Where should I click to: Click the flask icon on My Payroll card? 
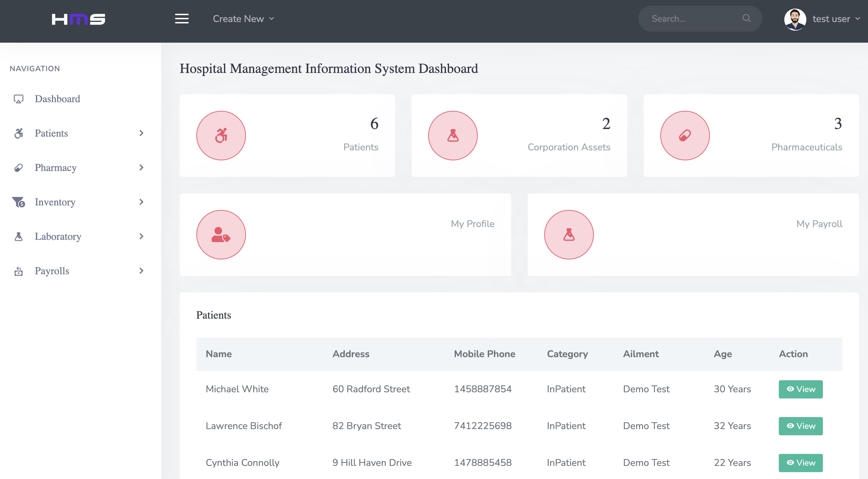tap(568, 234)
